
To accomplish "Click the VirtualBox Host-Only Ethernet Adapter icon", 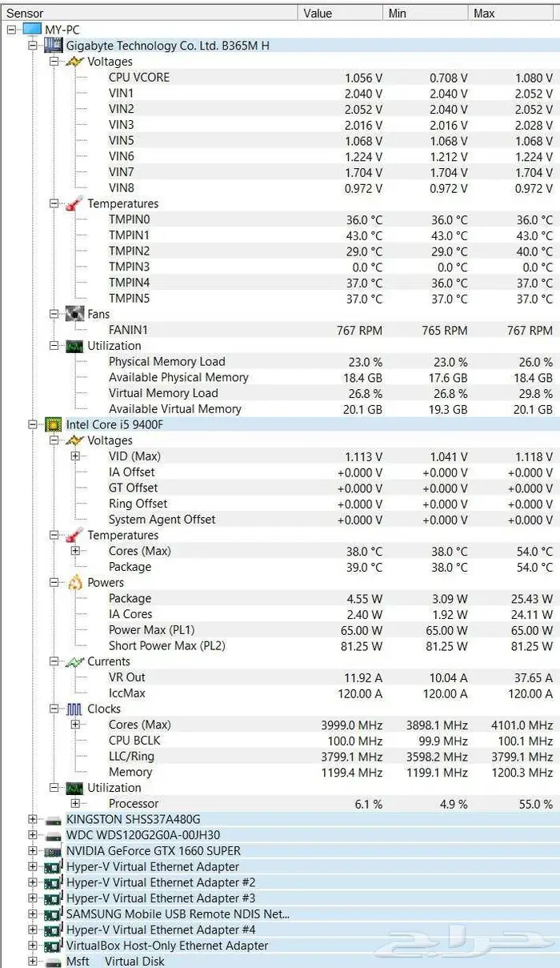I will click(54, 946).
